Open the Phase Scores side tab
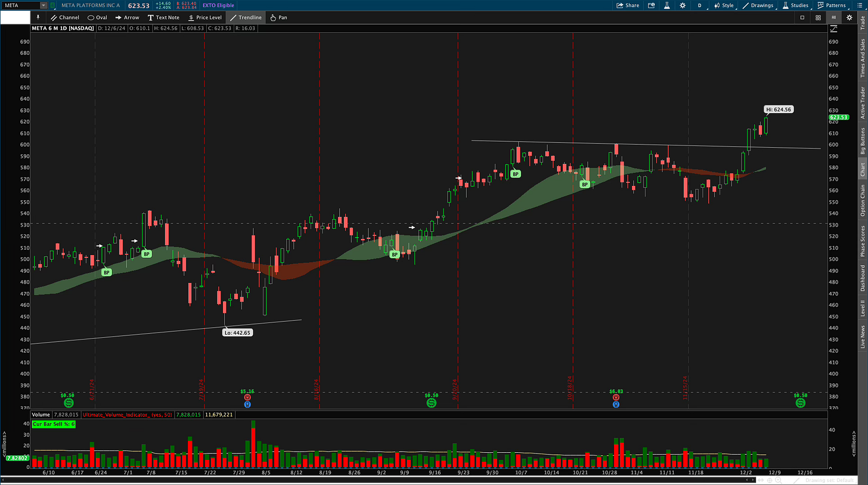Image resolution: width=868 pixels, height=485 pixels. pos(862,241)
